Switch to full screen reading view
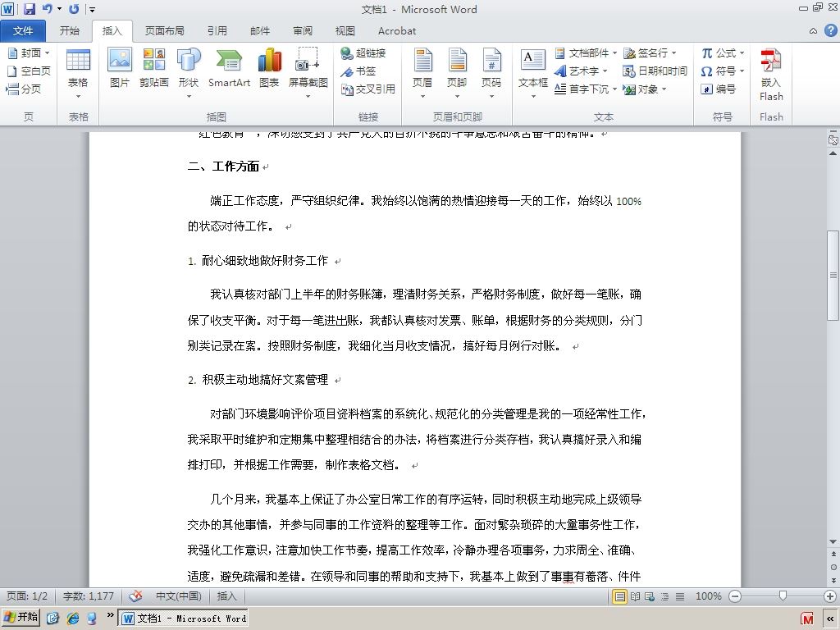840x630 pixels. 635,596
